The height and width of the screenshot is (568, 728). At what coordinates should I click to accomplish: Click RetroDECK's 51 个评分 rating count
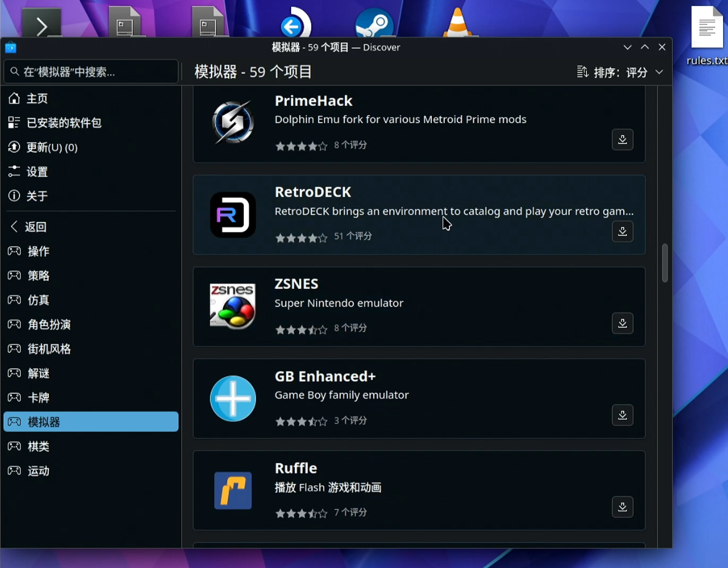pyautogui.click(x=353, y=236)
